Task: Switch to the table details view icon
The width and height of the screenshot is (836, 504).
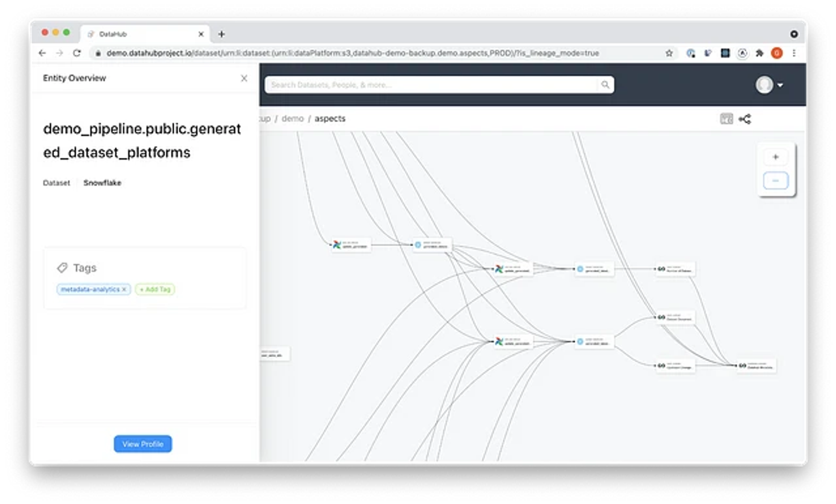Action: pos(726,119)
